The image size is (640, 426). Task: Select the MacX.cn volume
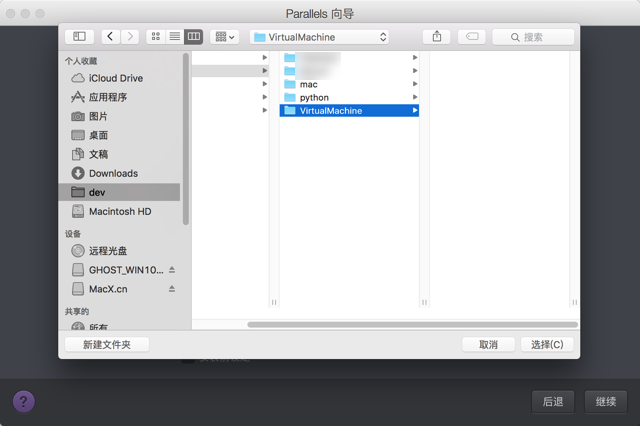pos(117,289)
